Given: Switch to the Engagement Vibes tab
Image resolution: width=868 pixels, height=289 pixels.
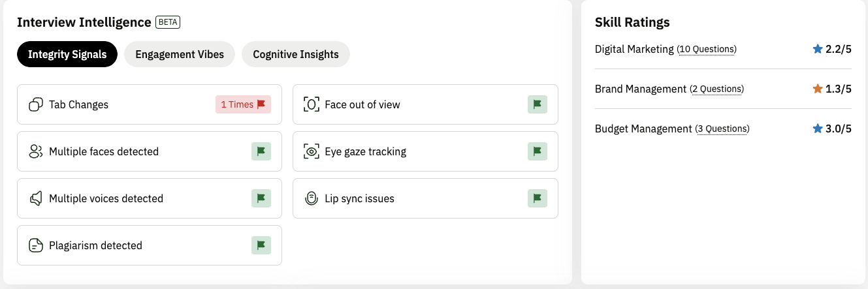Looking at the screenshot, I should 180,54.
